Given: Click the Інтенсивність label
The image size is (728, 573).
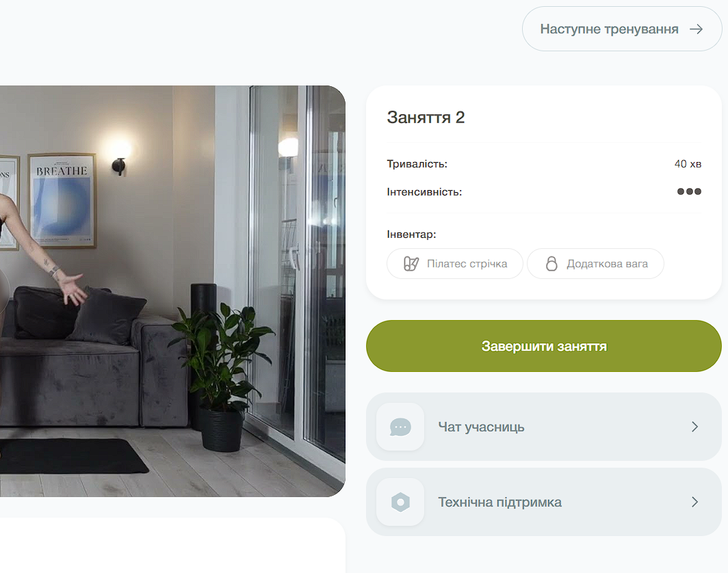Looking at the screenshot, I should [x=424, y=192].
